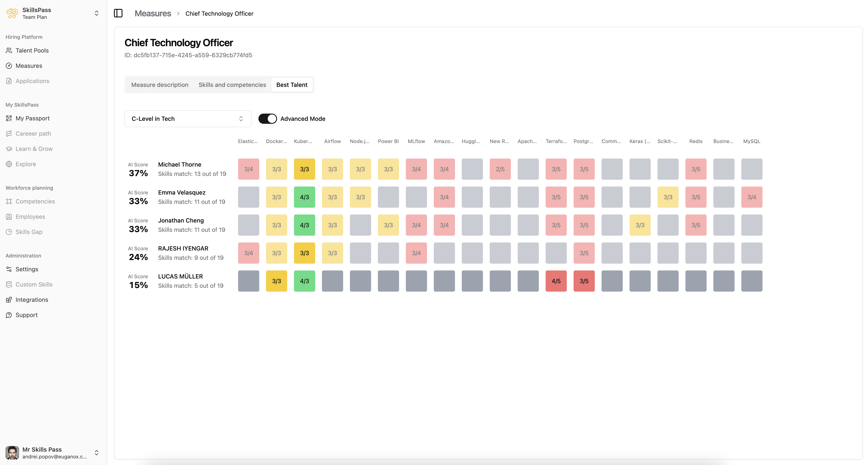This screenshot has height=465, width=868.
Task: Click Lucas Müller red 4/5 Terraform cell
Action: (556, 281)
